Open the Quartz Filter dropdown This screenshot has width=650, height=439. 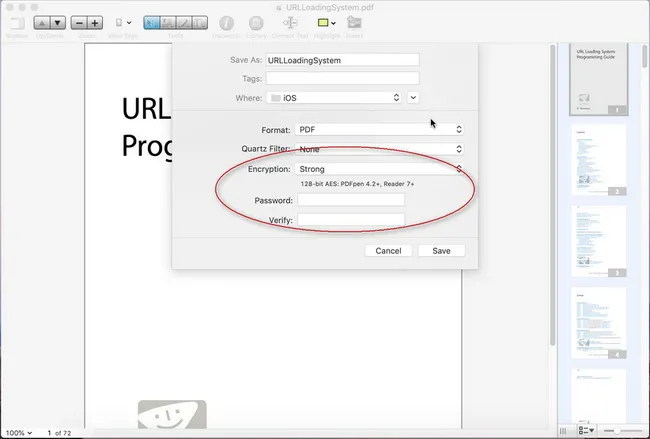pos(379,149)
